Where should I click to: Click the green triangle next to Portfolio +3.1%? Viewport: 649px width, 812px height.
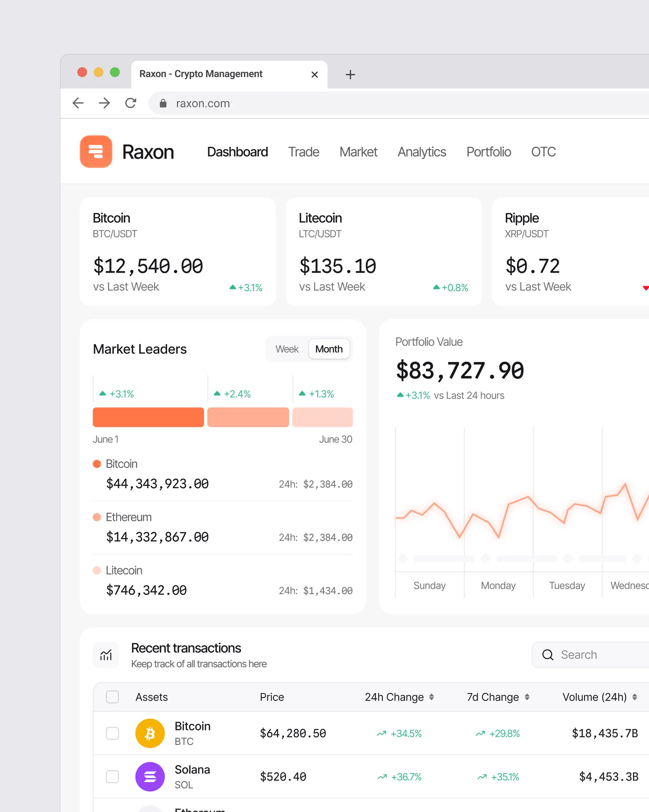point(400,395)
